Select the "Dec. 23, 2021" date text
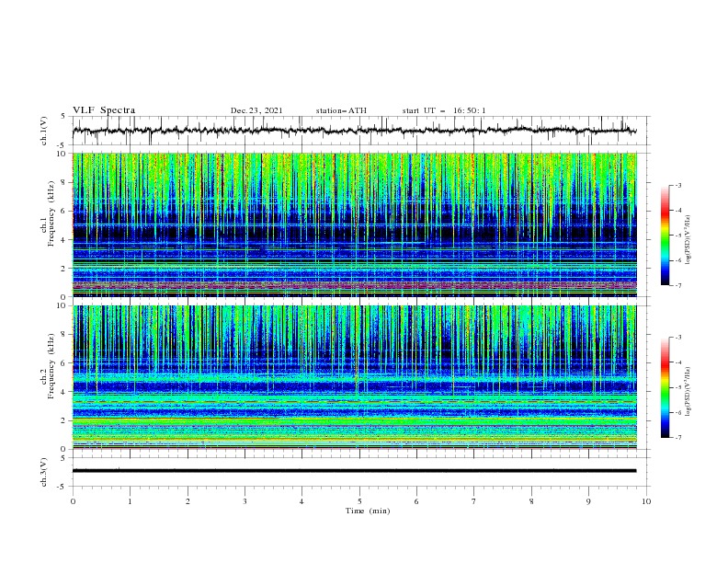 tap(256, 110)
